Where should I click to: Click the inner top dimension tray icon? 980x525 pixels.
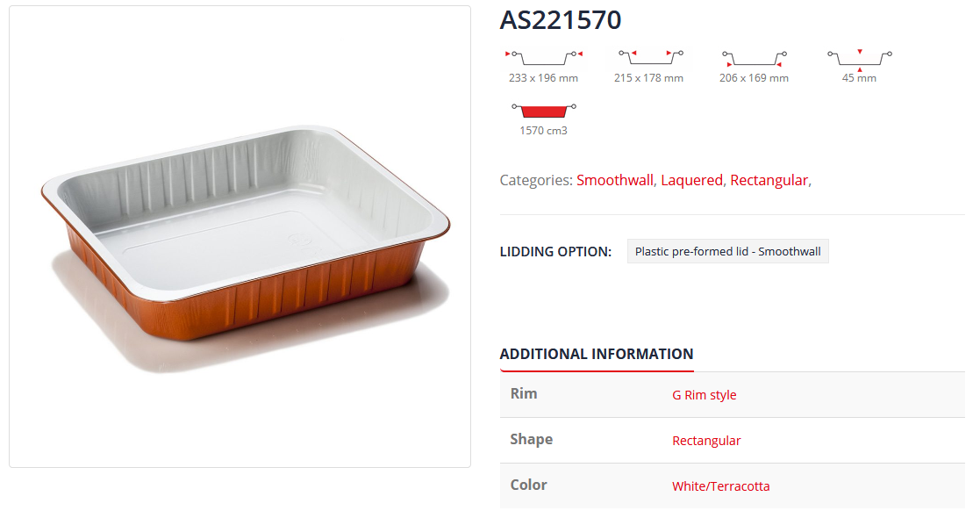648,58
